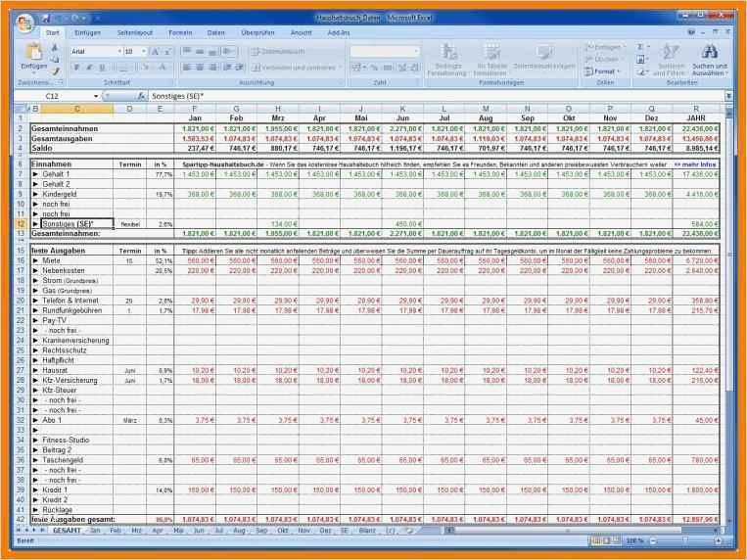Click the increase font size icon
Viewport: 747px width, 560px height.
(x=156, y=52)
